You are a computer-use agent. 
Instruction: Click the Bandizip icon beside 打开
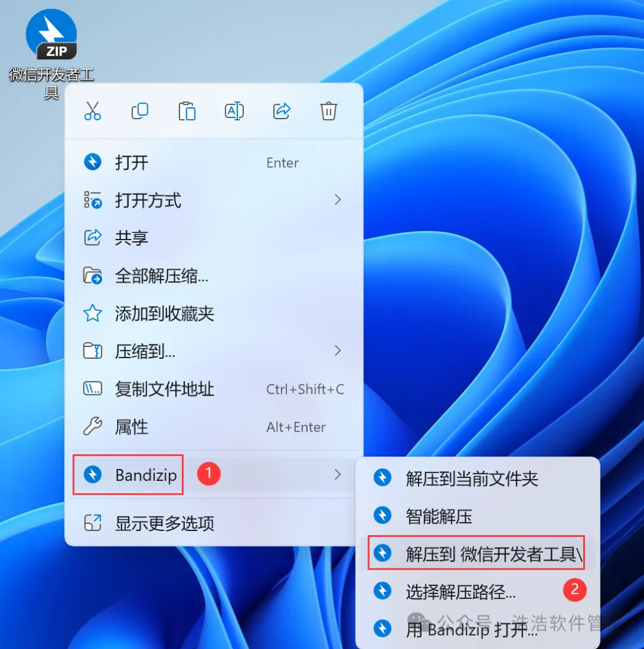point(92,162)
